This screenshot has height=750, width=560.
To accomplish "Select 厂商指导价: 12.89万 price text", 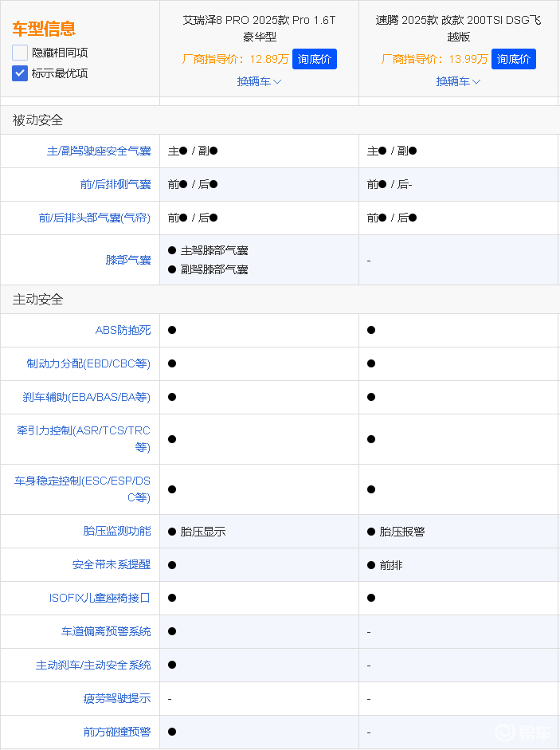I will click(x=235, y=59).
